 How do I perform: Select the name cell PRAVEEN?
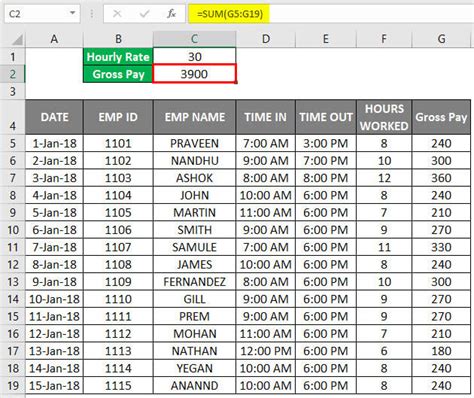pos(194,143)
